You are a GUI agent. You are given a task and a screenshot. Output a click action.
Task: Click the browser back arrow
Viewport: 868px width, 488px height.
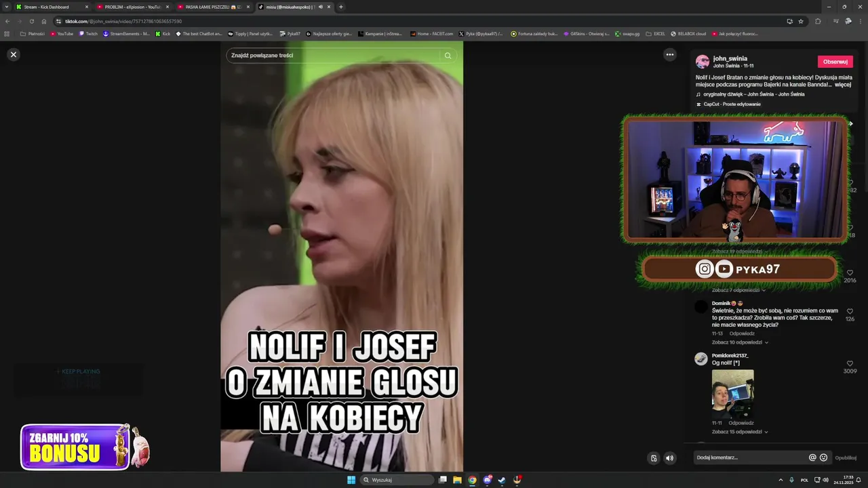point(7,21)
